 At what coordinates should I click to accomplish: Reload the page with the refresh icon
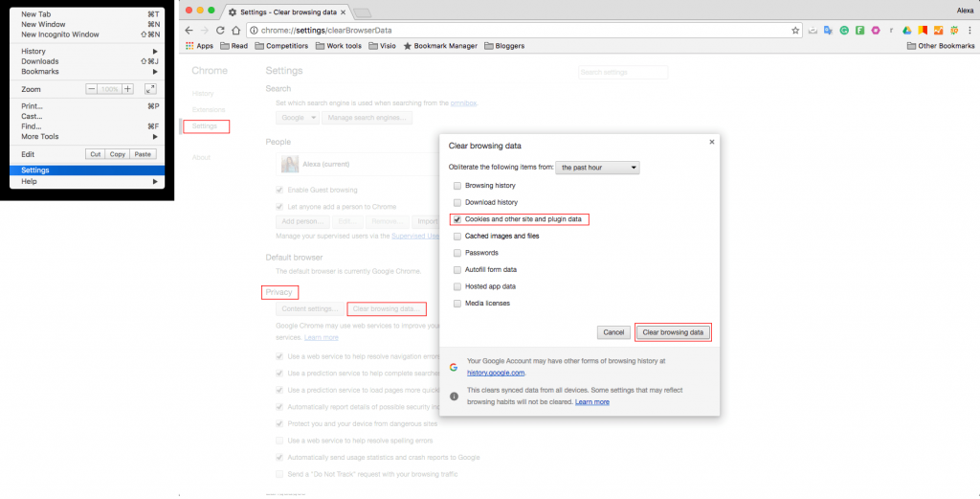tap(220, 30)
